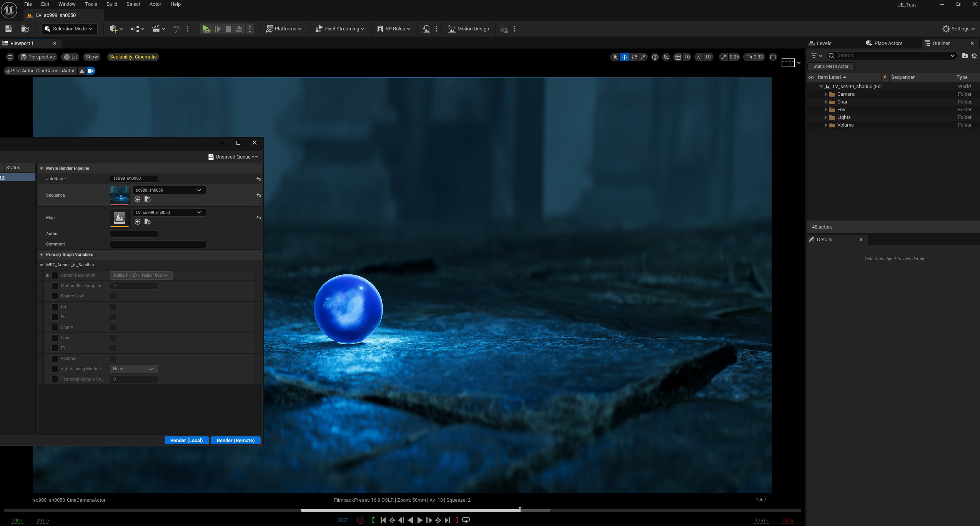Click the Eject icon in the play toolbar
The width and height of the screenshot is (980, 526).
(x=239, y=28)
